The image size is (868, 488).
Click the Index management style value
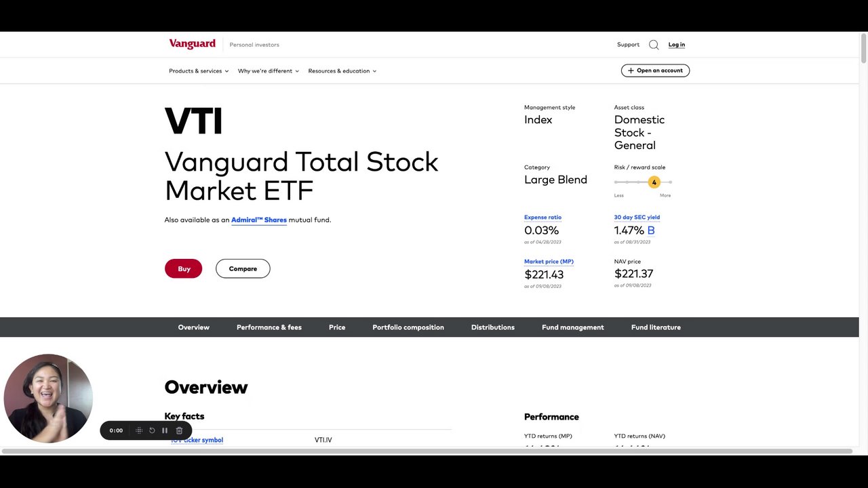[x=538, y=120]
